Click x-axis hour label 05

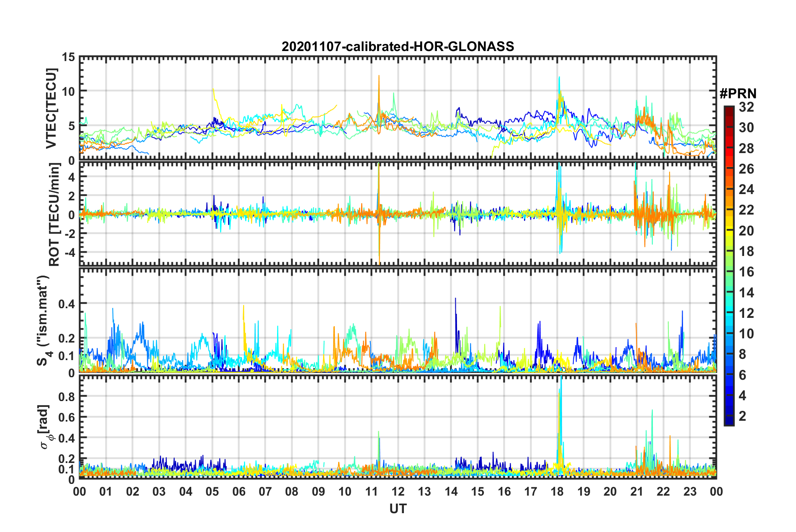pyautogui.click(x=212, y=491)
